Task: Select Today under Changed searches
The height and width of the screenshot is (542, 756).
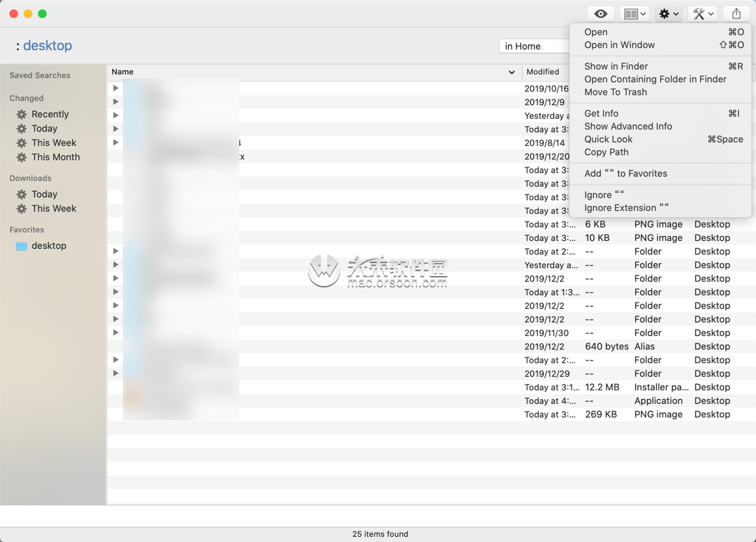Action: (44, 129)
